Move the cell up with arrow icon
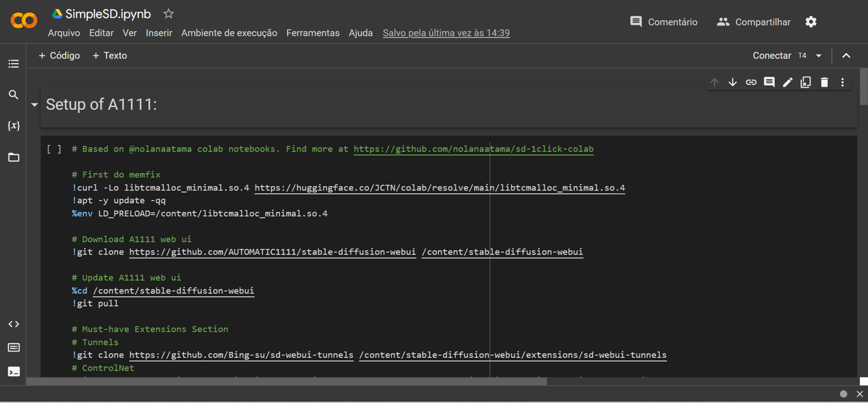 [714, 82]
